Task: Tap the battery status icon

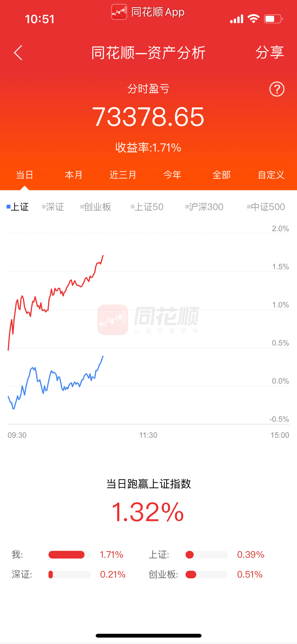Action: (273, 19)
